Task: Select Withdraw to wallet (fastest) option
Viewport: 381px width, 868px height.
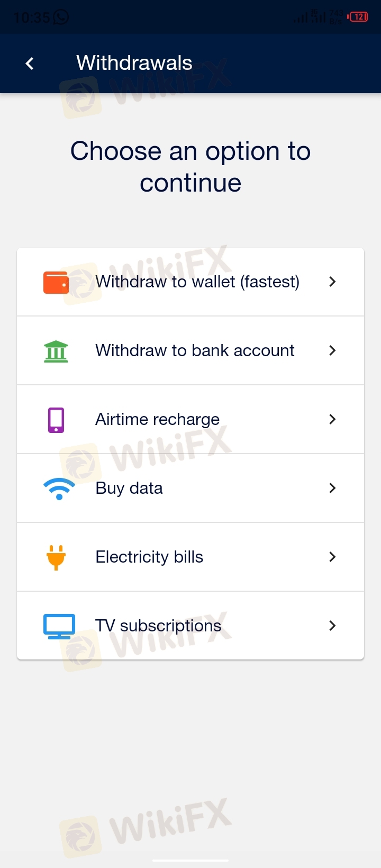Action: pyautogui.click(x=197, y=282)
